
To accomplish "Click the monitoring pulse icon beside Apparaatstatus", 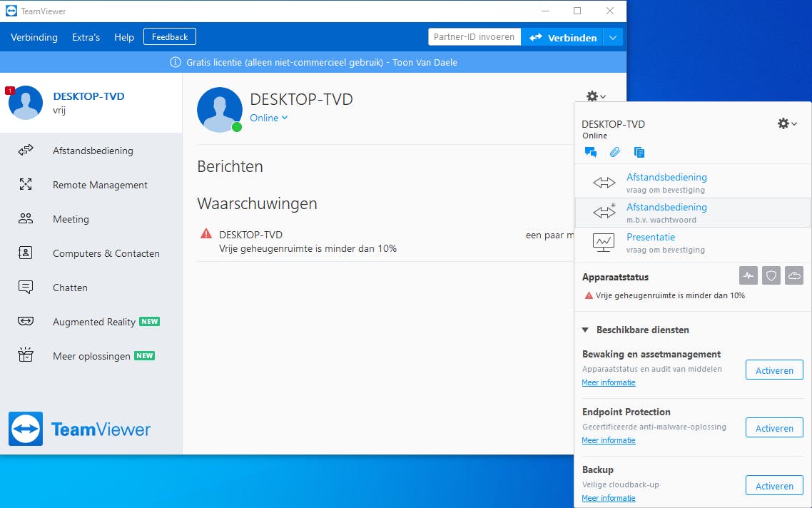I will point(748,275).
